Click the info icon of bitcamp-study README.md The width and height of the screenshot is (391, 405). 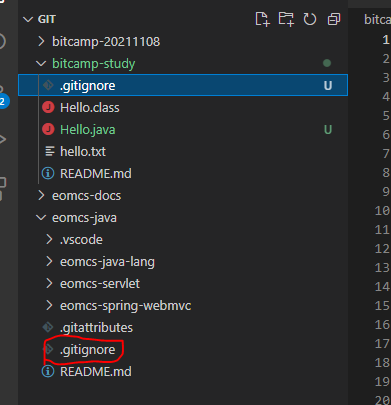(48, 173)
